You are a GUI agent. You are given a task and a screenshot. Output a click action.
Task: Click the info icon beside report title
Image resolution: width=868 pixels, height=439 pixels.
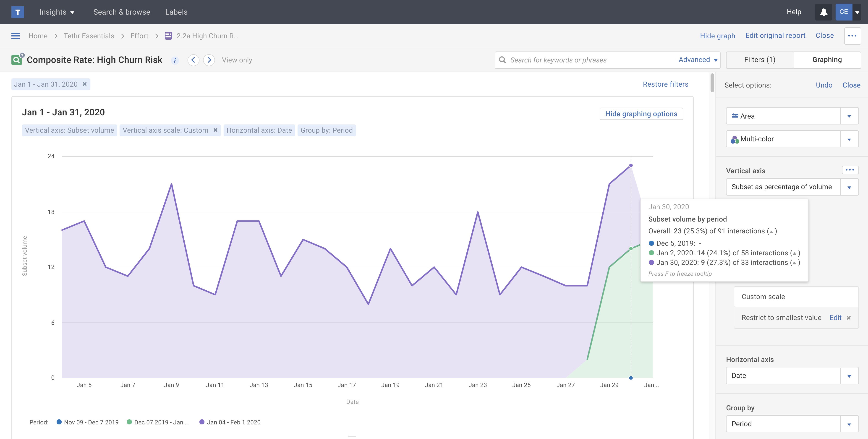click(x=175, y=61)
